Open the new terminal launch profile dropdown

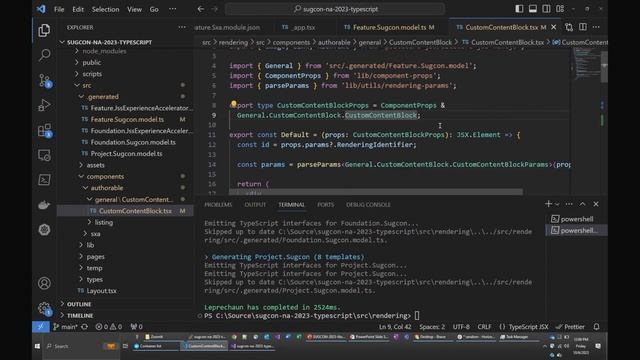(x=557, y=204)
